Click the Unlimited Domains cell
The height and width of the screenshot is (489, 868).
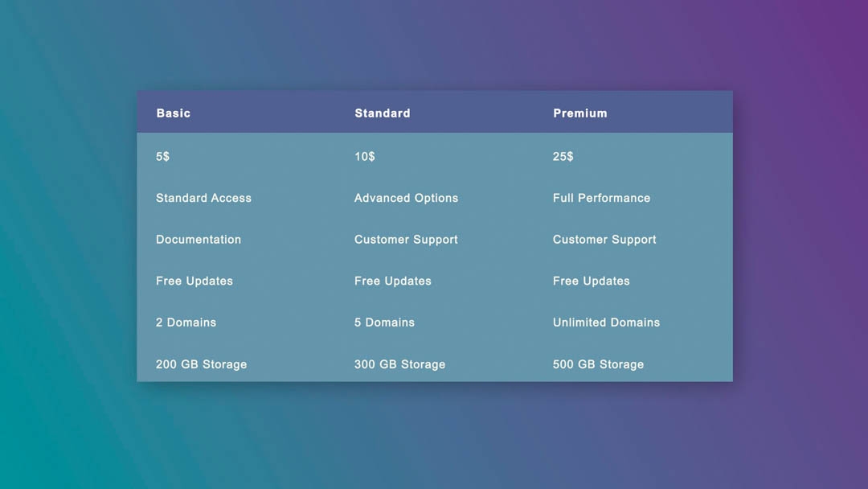(606, 323)
